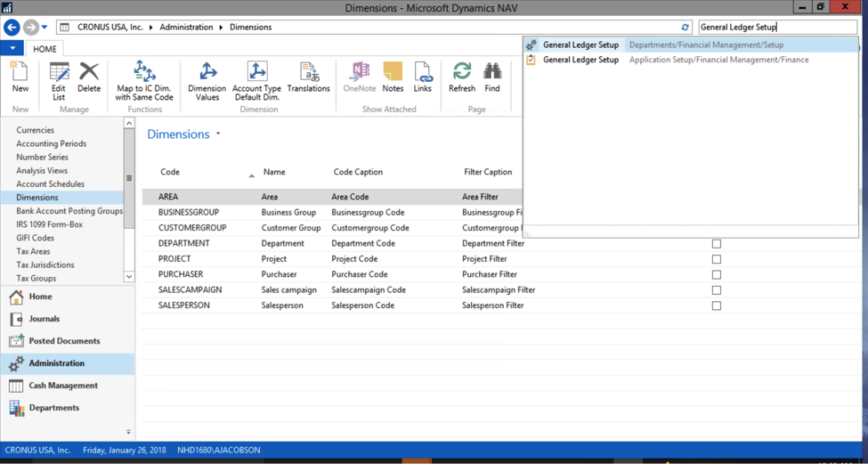Open GIFI Codes list item

tap(36, 238)
